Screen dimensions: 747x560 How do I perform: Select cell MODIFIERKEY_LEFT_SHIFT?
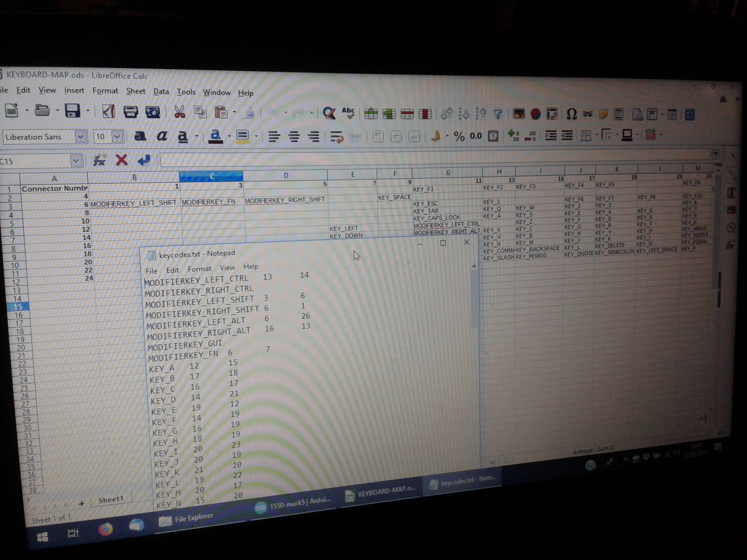(133, 203)
